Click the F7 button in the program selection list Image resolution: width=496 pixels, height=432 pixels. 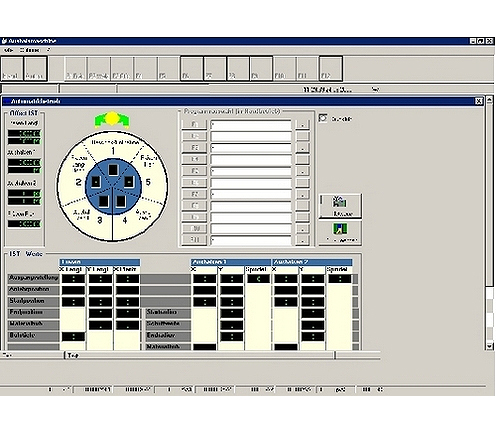(x=194, y=194)
